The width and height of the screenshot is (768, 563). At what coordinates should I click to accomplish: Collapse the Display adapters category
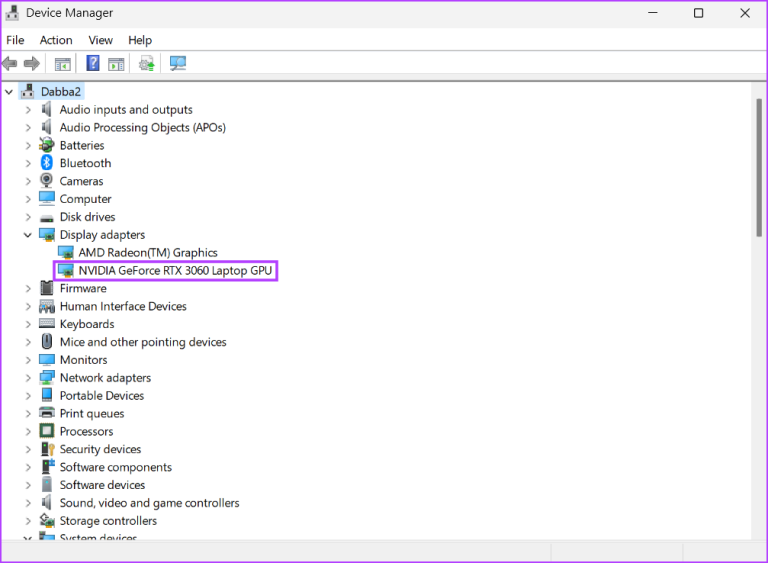[28, 235]
